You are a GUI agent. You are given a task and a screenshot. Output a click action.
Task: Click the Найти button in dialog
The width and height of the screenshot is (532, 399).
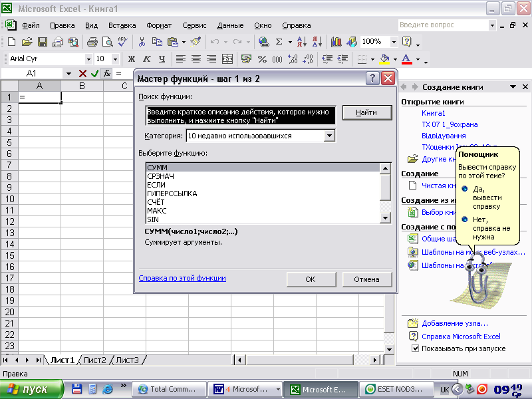(367, 112)
